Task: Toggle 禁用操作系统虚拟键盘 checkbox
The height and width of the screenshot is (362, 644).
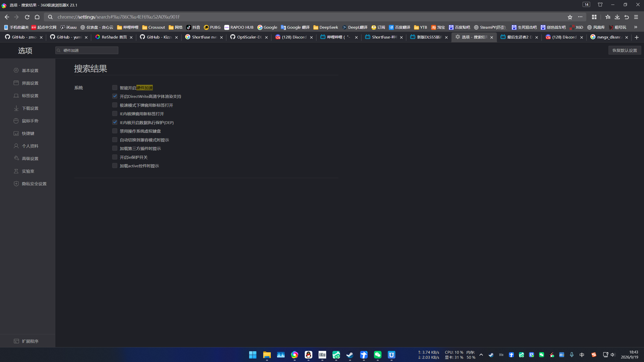Action: 115,131
